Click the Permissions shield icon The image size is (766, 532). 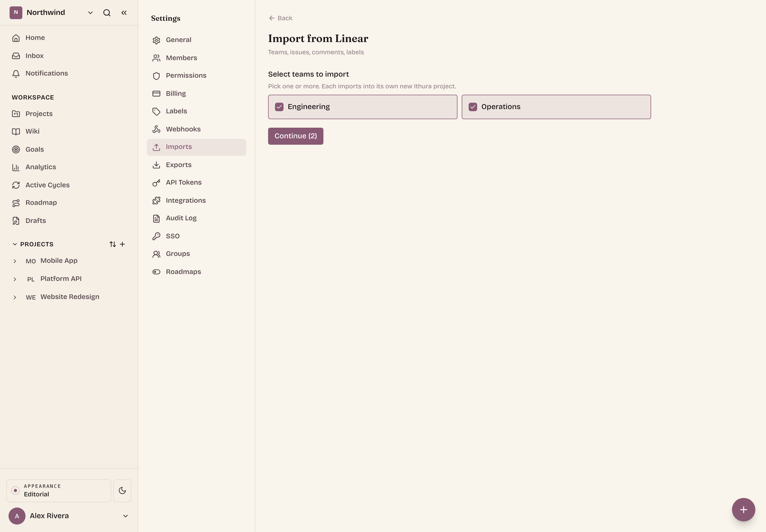[156, 76]
